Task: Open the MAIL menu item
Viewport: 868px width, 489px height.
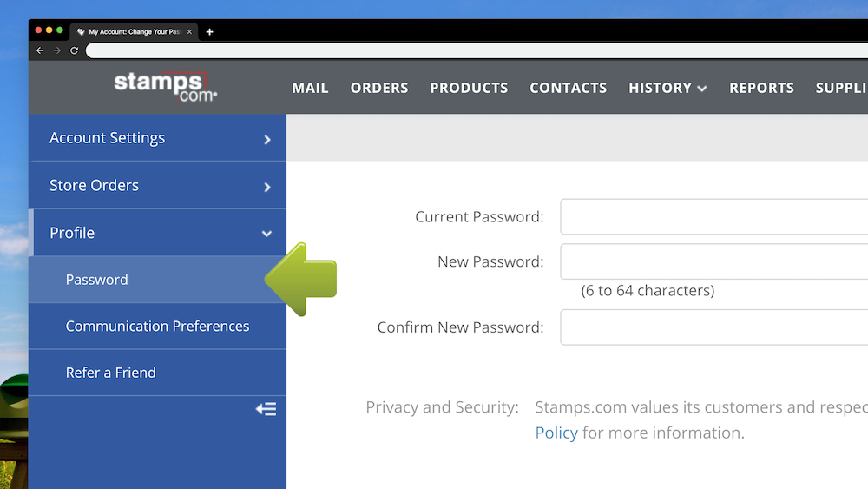Action: [x=310, y=88]
